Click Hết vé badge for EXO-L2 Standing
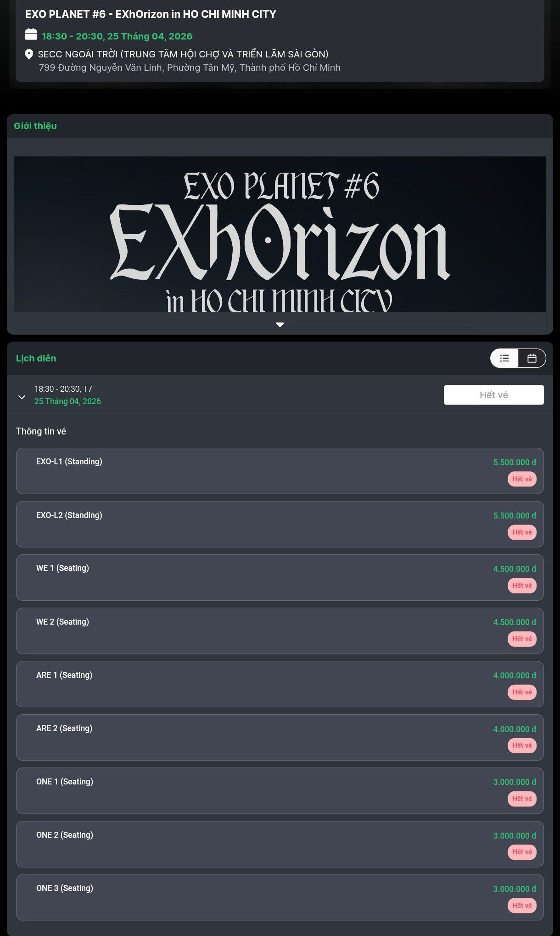 [x=522, y=532]
